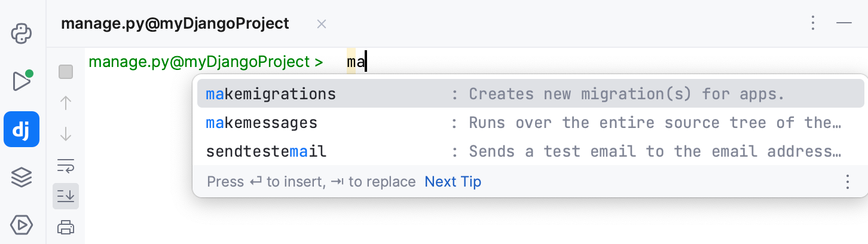Close the manage.py@myDjangoProject tab
This screenshot has width=868, height=244.
[x=321, y=24]
